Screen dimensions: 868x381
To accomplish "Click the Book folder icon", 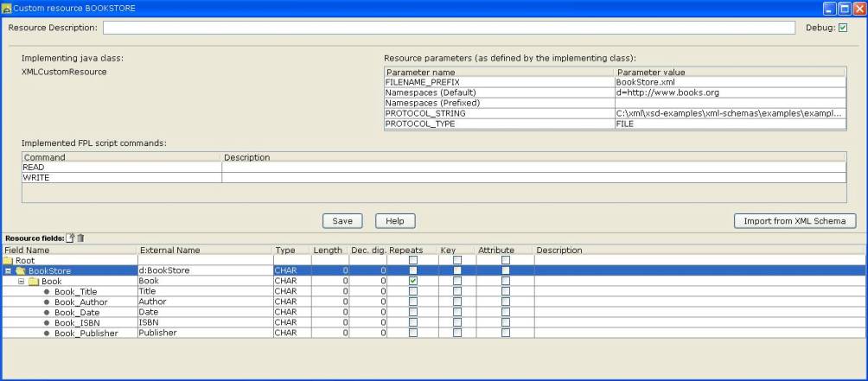I will point(35,281).
